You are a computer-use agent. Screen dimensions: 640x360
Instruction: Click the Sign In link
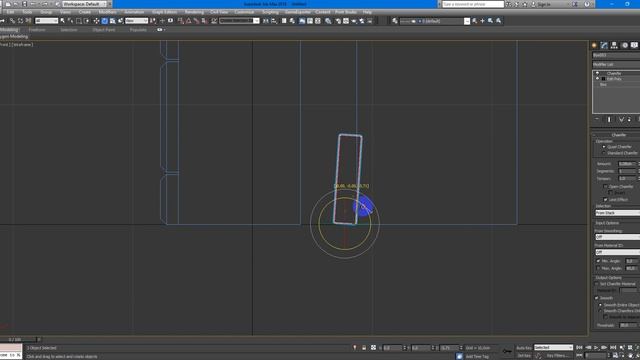point(544,4)
